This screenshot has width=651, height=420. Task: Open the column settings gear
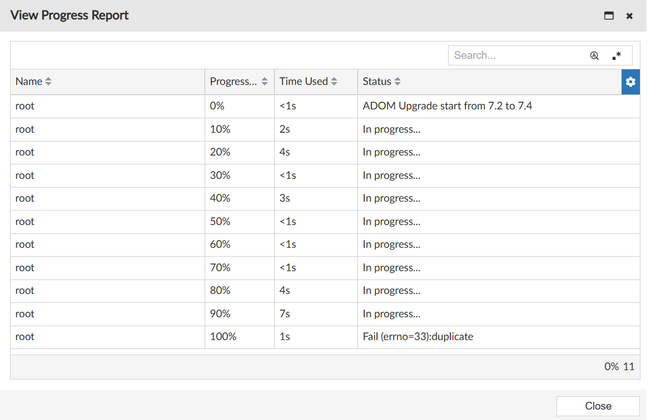tap(630, 82)
